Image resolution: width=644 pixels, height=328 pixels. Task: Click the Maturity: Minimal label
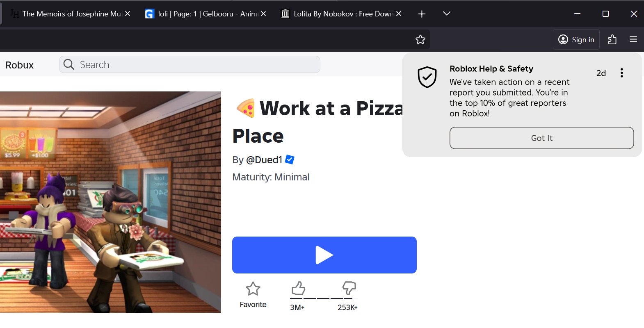(x=271, y=177)
